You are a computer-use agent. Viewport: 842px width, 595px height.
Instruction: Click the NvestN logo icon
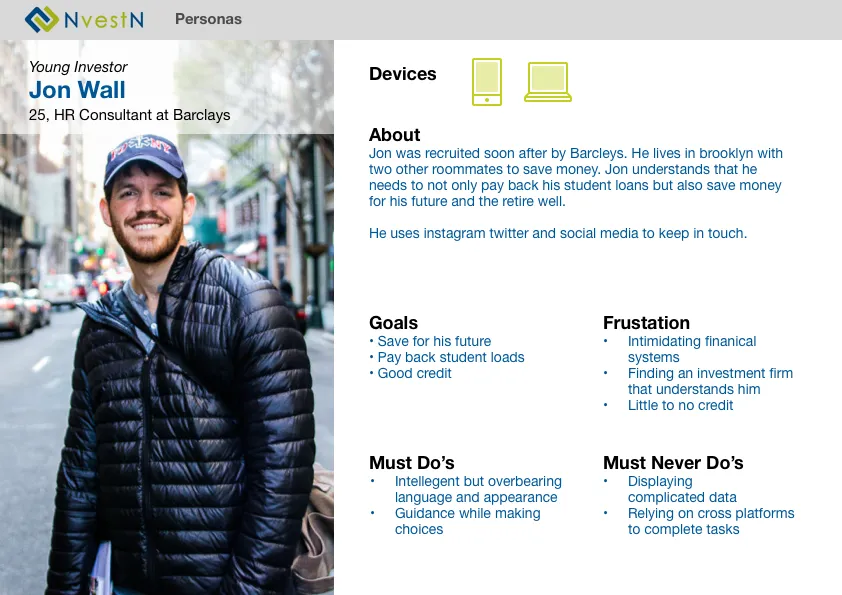[x=41, y=19]
